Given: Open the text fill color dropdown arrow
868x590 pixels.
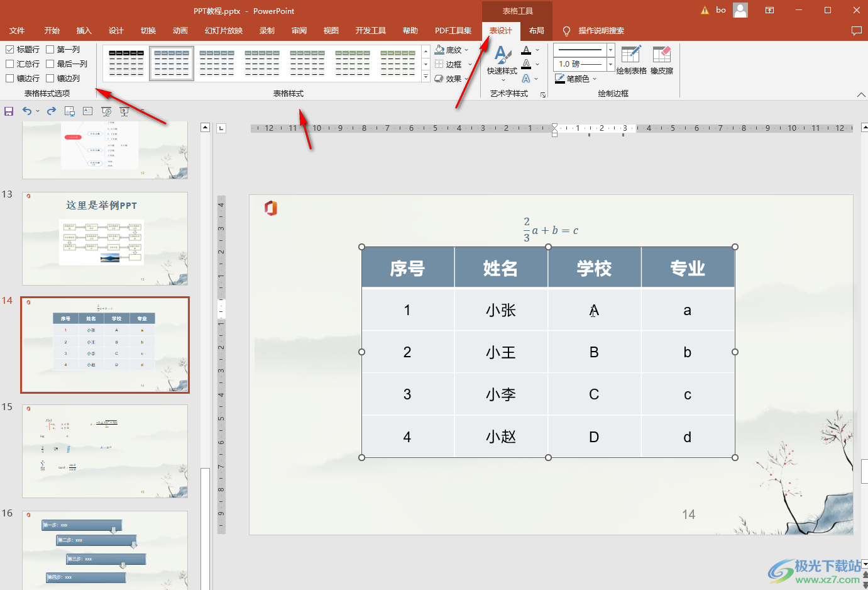Looking at the screenshot, I should (537, 50).
